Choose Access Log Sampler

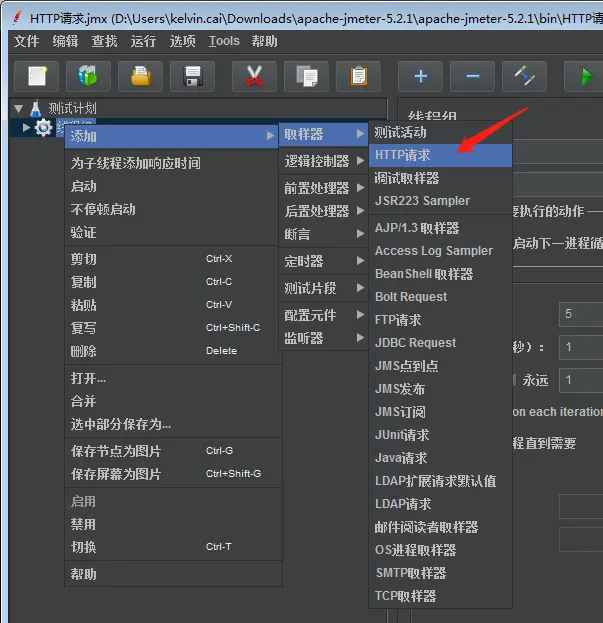pos(440,251)
